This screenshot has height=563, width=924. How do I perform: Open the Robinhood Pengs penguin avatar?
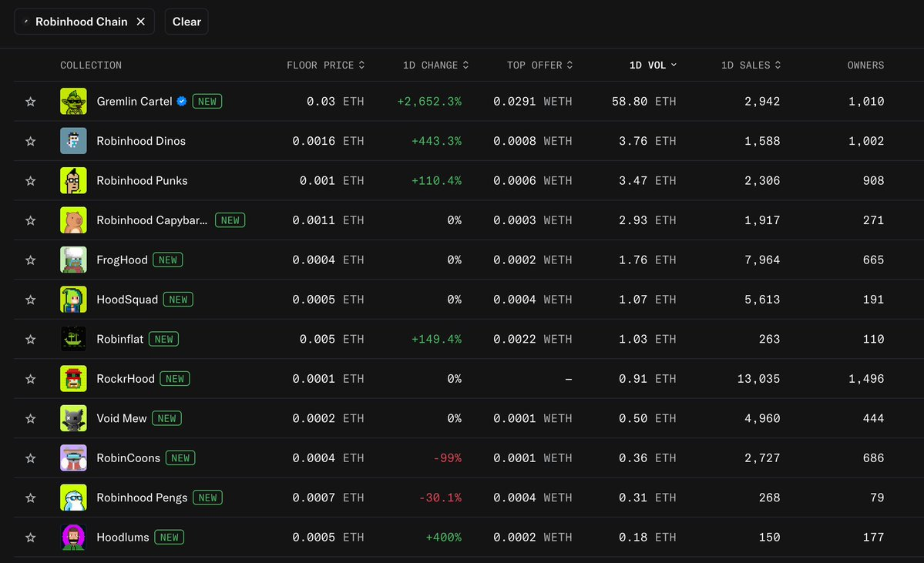[73, 498]
